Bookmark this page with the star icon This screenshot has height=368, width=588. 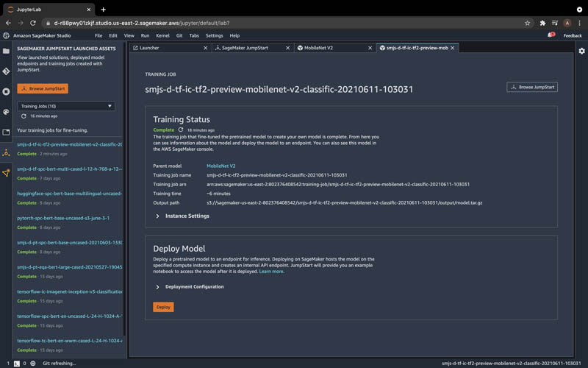(527, 23)
